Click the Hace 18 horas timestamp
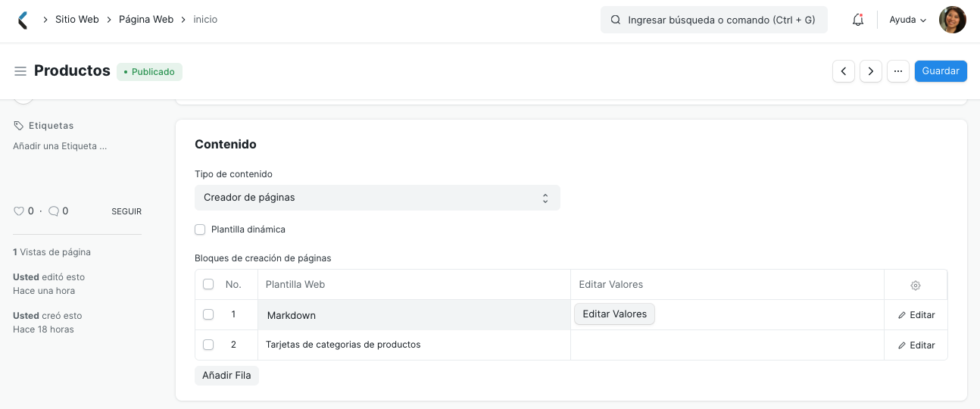 click(43, 329)
